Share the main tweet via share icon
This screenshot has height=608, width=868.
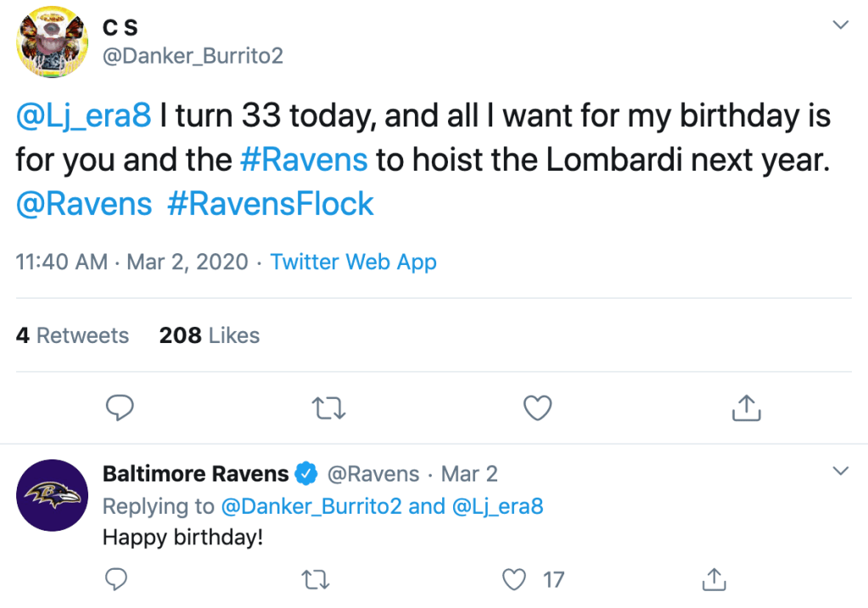tap(746, 408)
